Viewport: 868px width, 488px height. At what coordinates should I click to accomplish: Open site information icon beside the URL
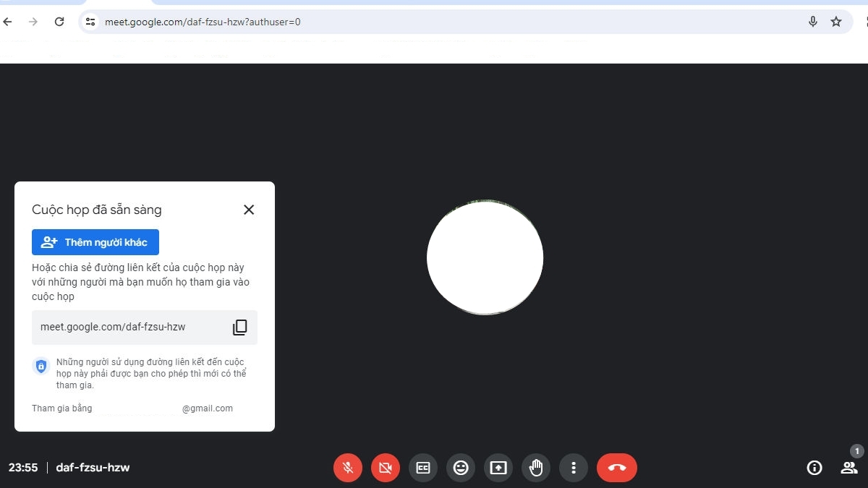(90, 22)
